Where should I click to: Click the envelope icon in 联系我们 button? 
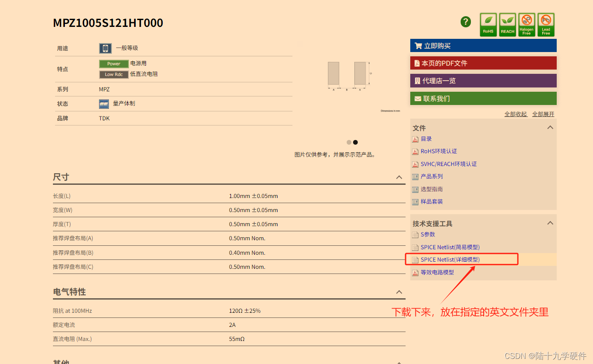(x=418, y=99)
